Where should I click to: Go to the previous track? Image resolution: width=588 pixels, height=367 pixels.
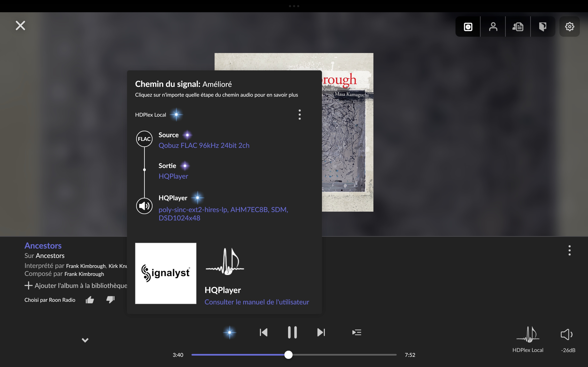click(264, 332)
